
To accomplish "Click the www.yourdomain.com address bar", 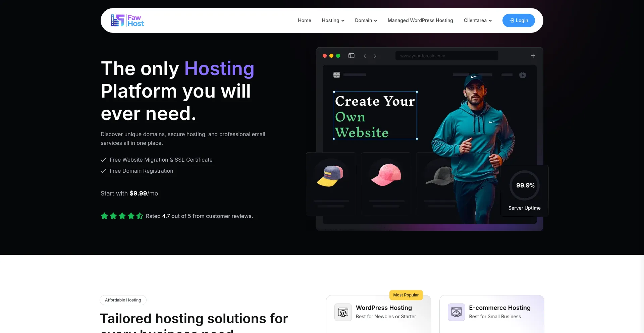I will [x=447, y=56].
